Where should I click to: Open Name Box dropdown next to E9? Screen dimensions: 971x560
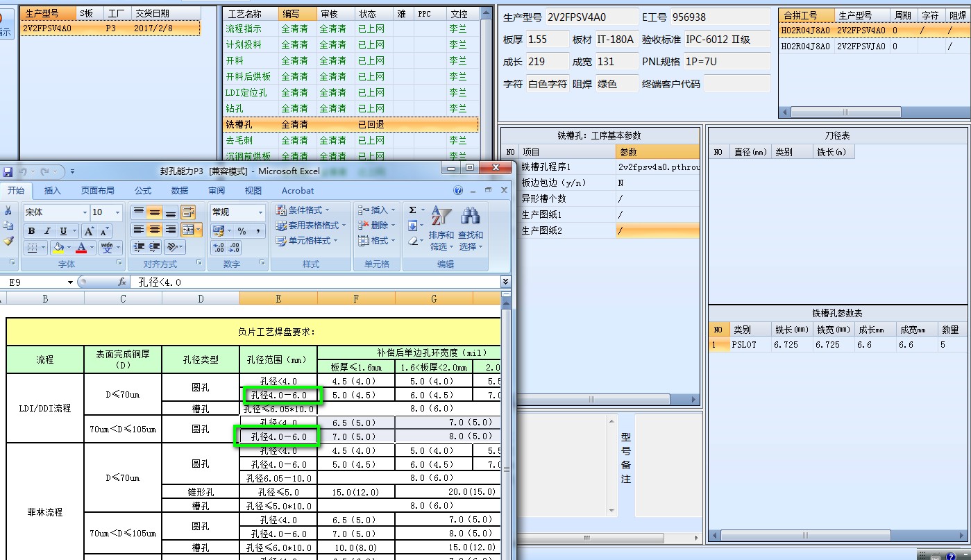point(70,282)
